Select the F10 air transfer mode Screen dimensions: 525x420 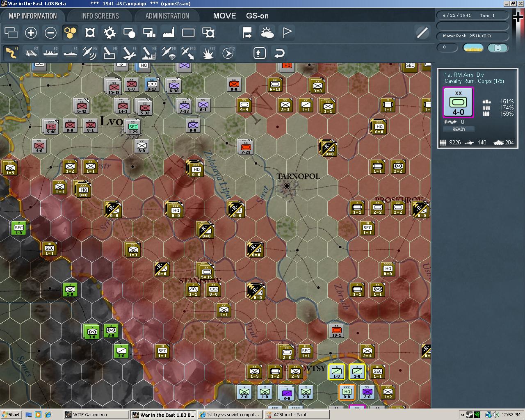(x=188, y=53)
